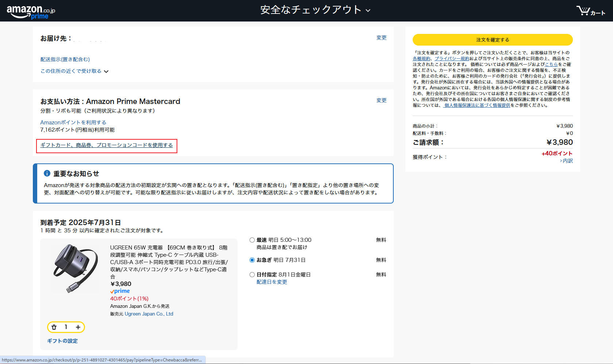Click the prime badge under item price
This screenshot has width=613, height=364.
[x=120, y=291]
